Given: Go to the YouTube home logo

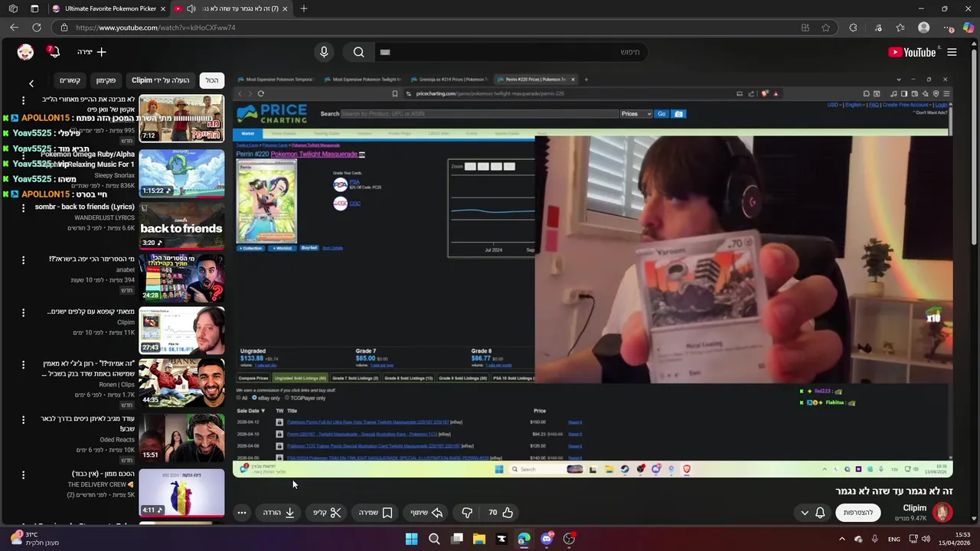Looking at the screenshot, I should click(x=912, y=52).
